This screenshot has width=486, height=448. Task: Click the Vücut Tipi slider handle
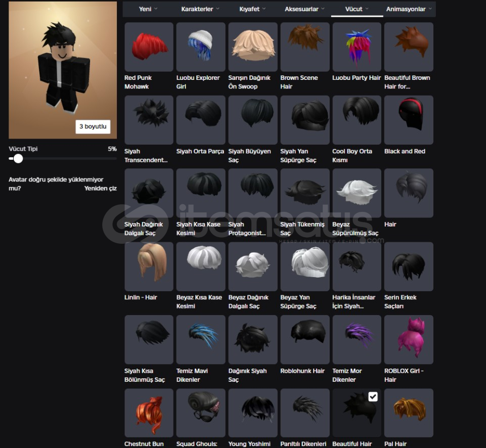18,158
